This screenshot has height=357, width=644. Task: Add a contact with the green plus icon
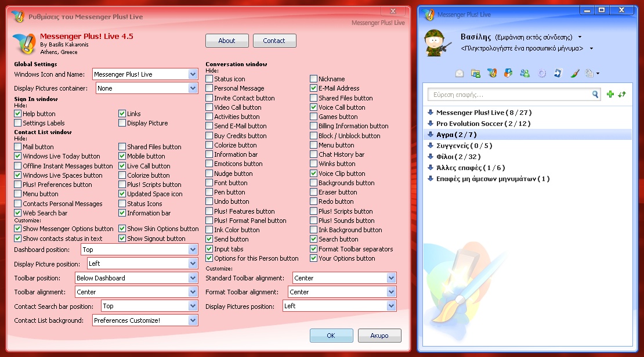(x=610, y=95)
